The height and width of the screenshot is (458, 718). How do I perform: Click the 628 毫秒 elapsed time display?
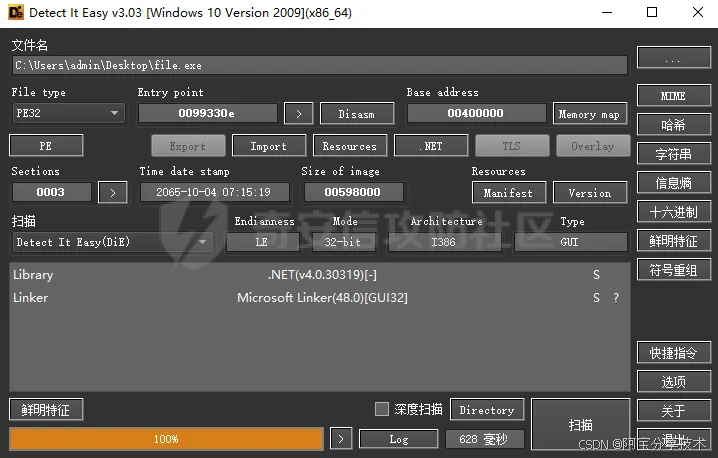(x=484, y=439)
